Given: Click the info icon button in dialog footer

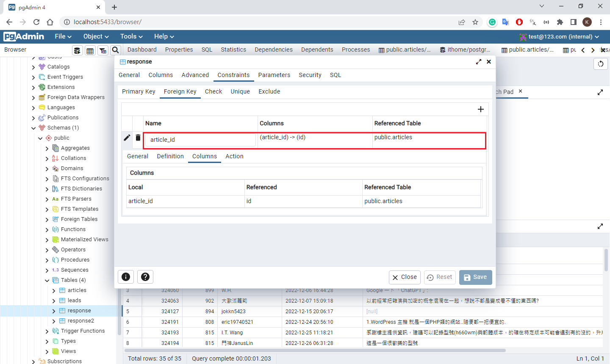Looking at the screenshot, I should [126, 277].
